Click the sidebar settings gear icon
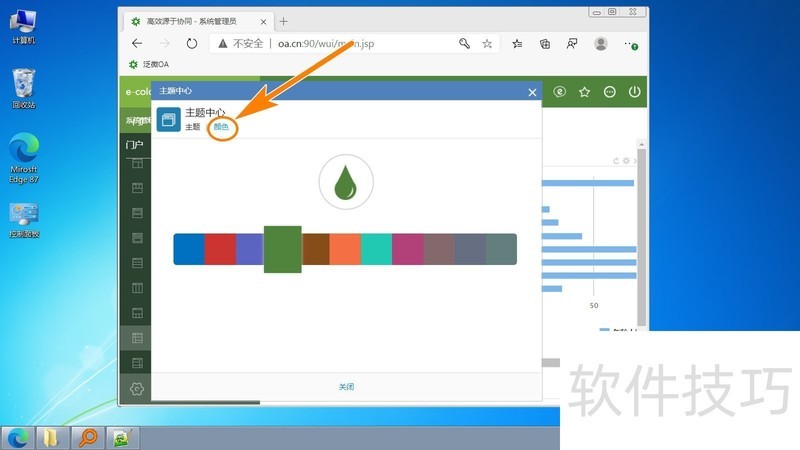800x450 pixels. pos(137,389)
